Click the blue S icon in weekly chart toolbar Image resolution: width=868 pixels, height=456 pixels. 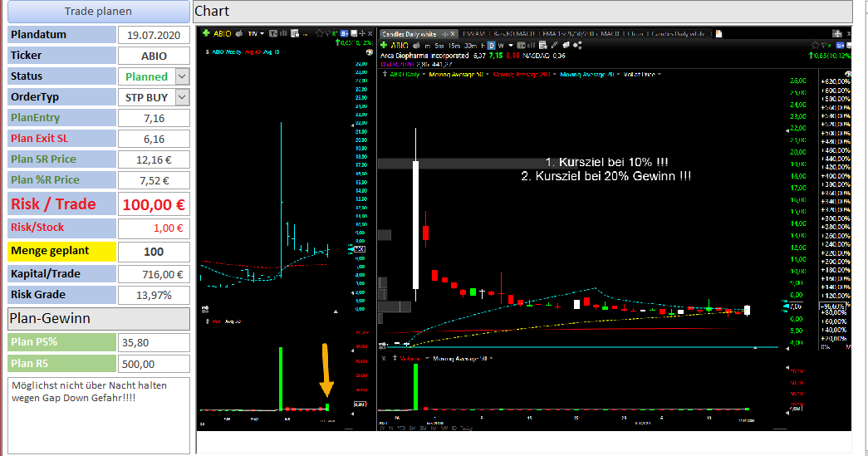click(345, 33)
